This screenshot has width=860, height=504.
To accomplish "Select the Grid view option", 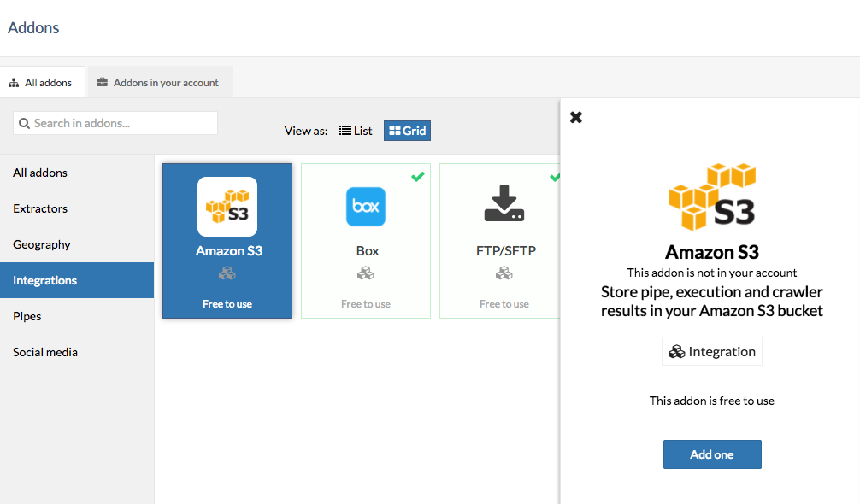I will [407, 130].
